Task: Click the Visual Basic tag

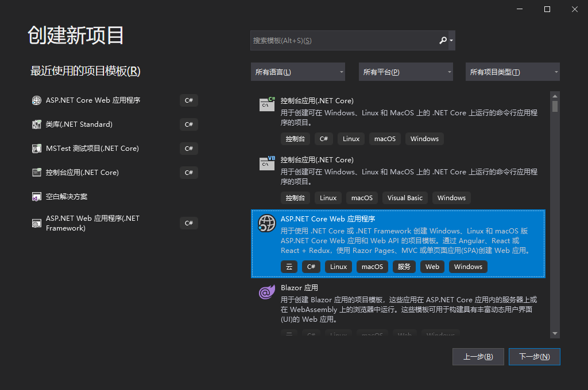Action: click(405, 198)
